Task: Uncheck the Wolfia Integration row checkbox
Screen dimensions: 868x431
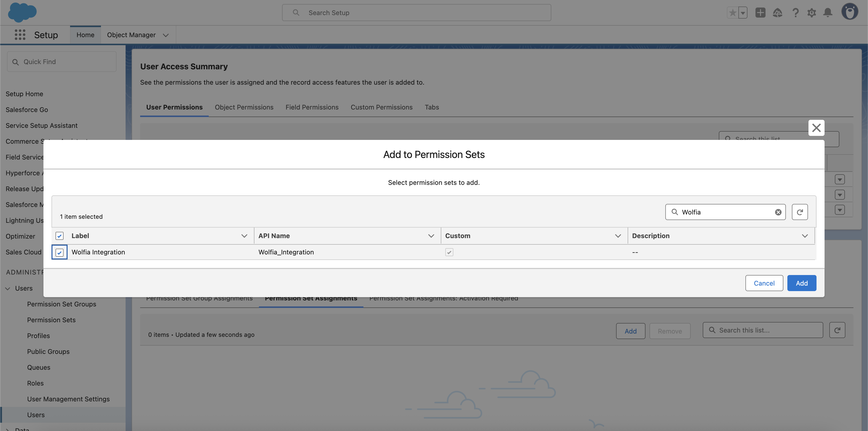Action: [x=60, y=252]
